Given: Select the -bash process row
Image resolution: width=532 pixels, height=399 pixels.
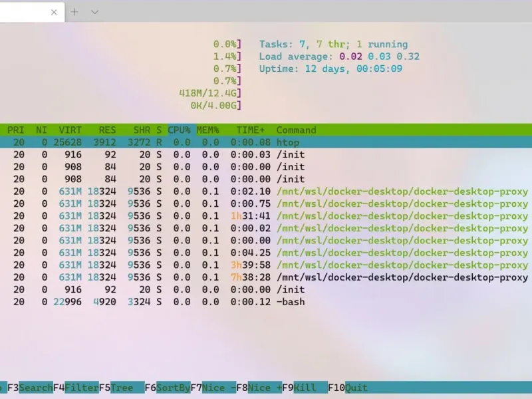Looking at the screenshot, I should [x=266, y=302].
